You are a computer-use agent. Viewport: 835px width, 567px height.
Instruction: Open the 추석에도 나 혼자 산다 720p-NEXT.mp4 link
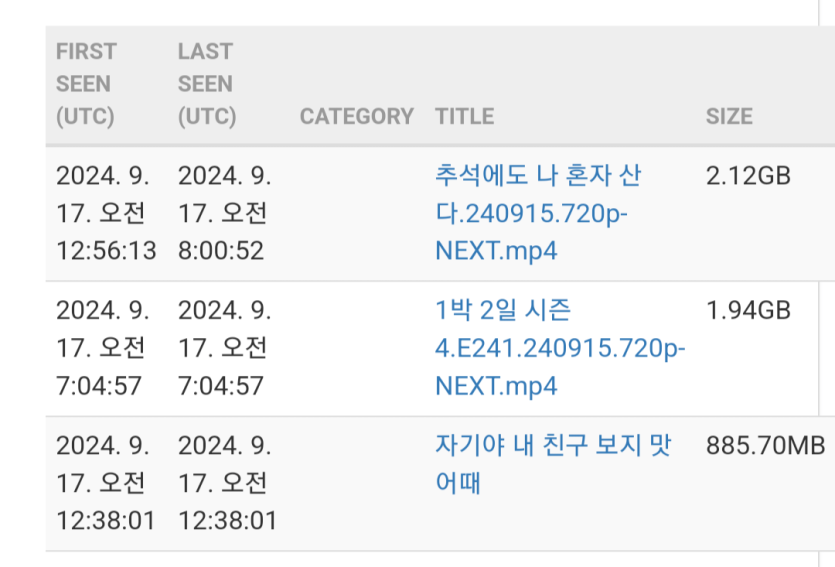pos(538,213)
